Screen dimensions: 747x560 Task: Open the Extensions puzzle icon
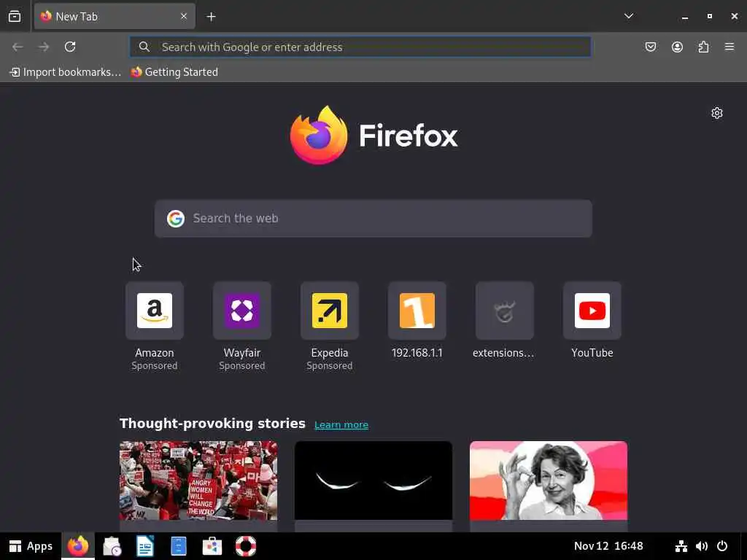[x=703, y=47]
